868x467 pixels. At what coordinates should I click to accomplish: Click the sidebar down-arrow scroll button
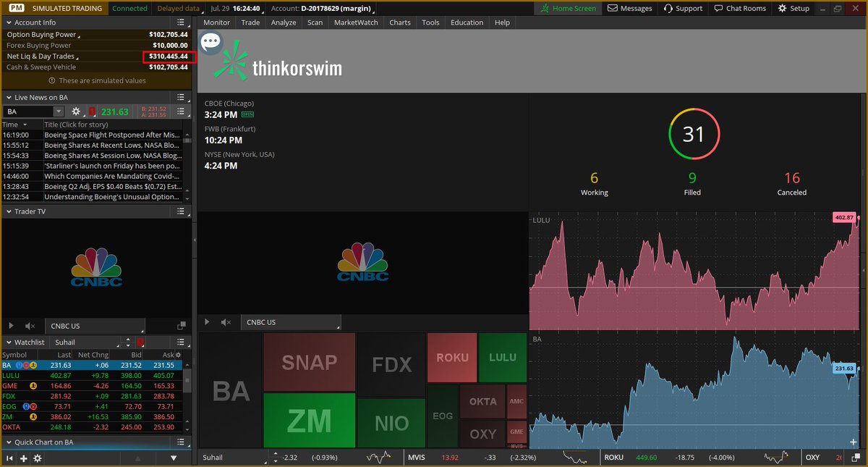tap(174, 458)
